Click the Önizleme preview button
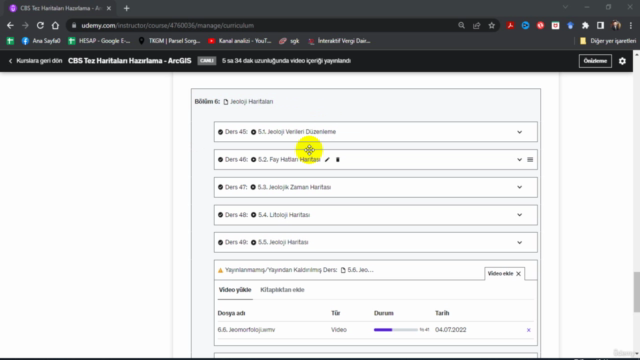This screenshot has height=360, width=640. [595, 61]
